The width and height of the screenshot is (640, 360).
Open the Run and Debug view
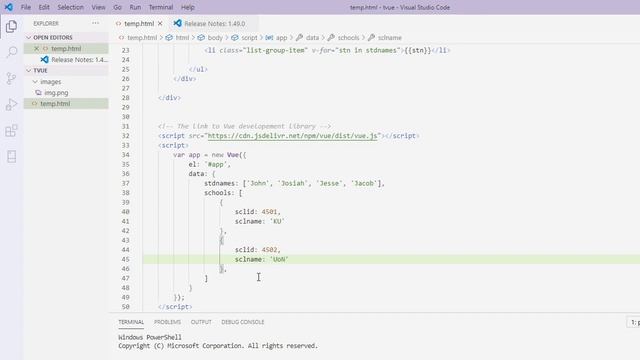coord(11,104)
